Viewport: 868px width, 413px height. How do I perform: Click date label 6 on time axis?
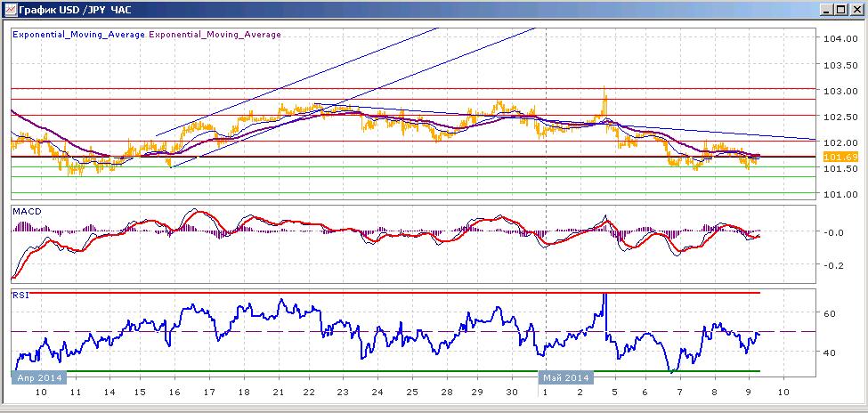(645, 392)
